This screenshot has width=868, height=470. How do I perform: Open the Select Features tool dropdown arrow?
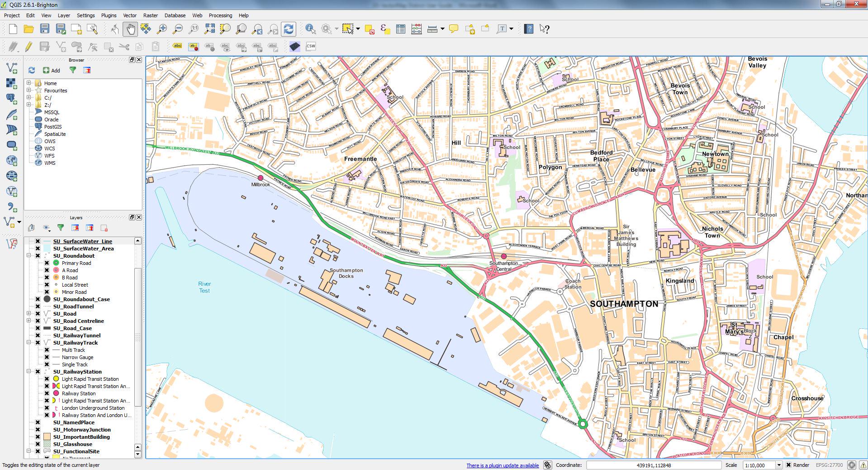pyautogui.click(x=358, y=29)
